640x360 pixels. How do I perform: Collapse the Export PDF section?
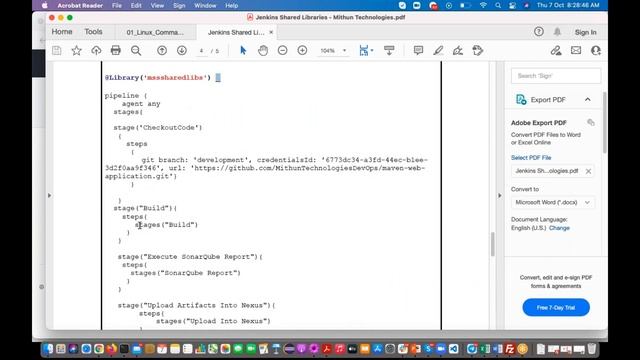tap(588, 100)
